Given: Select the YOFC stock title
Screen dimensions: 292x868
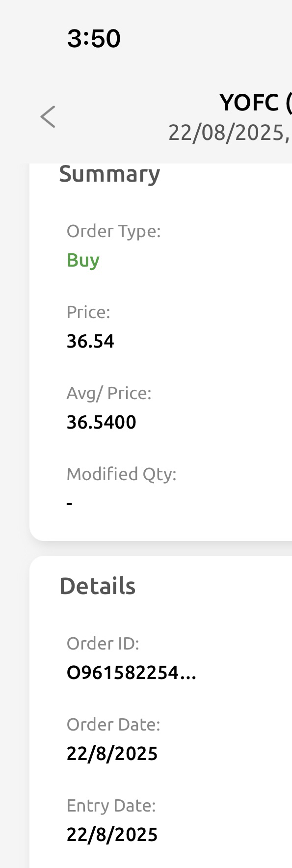Looking at the screenshot, I should tap(256, 103).
